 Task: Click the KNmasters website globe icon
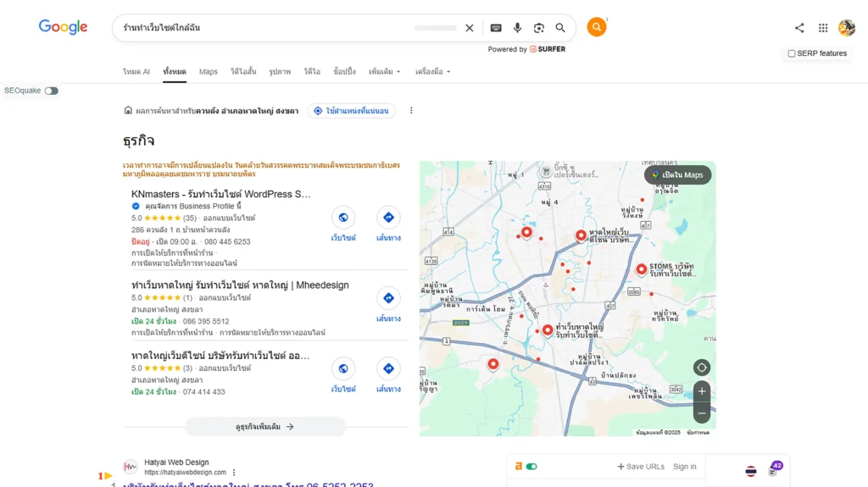click(343, 218)
